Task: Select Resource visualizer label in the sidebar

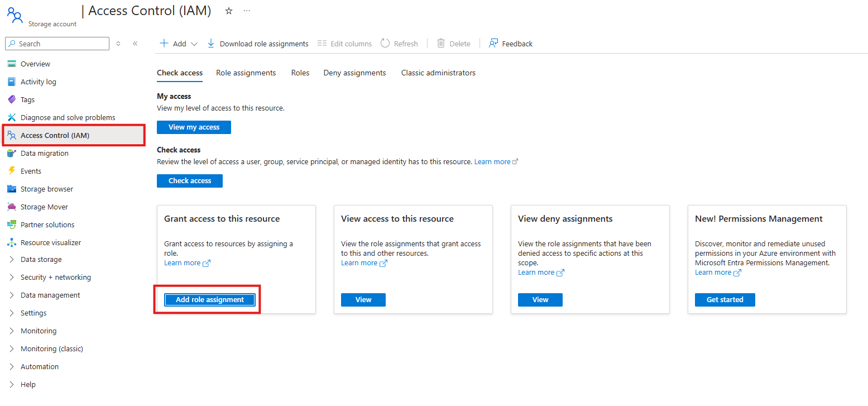Action: (x=51, y=242)
